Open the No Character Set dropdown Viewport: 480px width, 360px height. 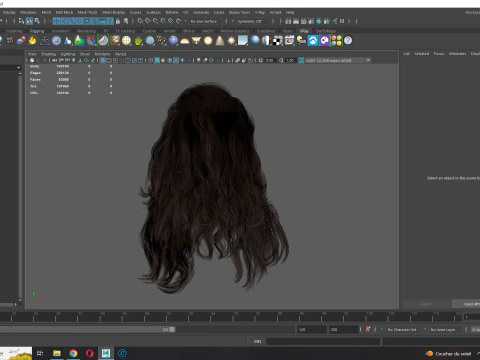coord(403,329)
